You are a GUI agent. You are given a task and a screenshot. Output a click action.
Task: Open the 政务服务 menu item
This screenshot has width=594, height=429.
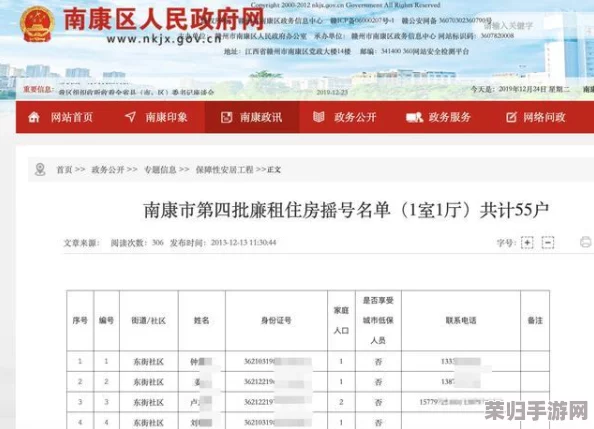441,117
